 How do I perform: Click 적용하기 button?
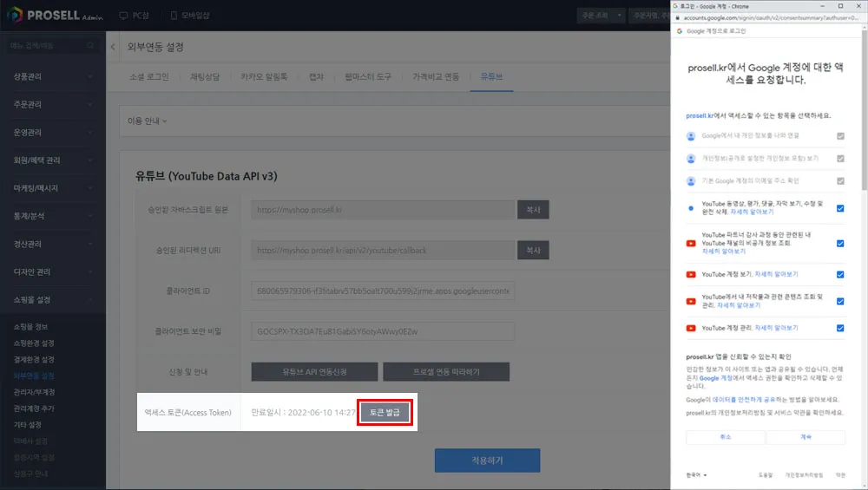(x=487, y=461)
